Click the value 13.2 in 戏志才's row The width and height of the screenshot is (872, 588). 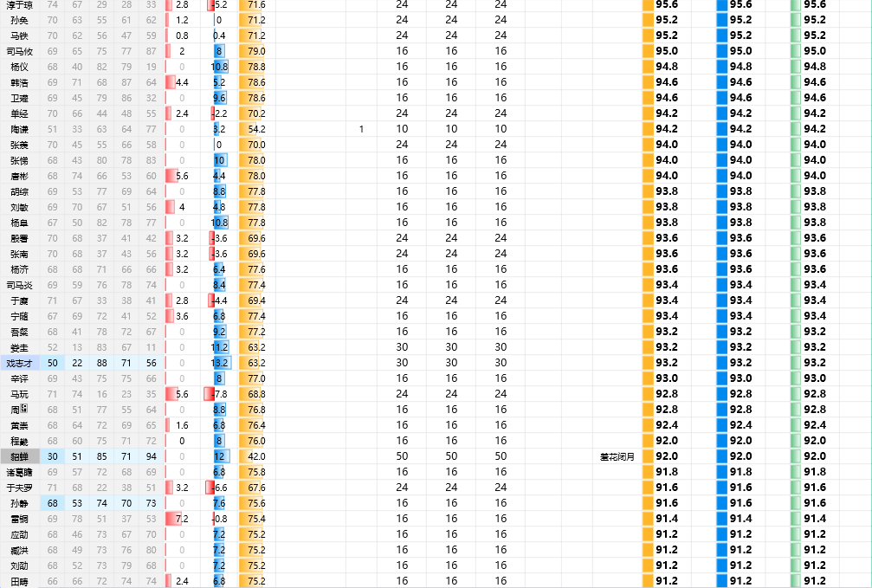(x=219, y=363)
